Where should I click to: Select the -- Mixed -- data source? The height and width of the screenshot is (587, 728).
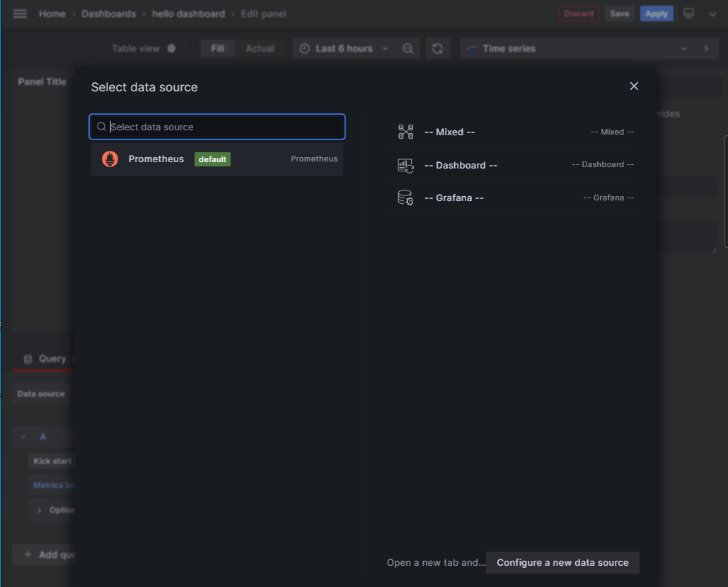[x=513, y=132]
